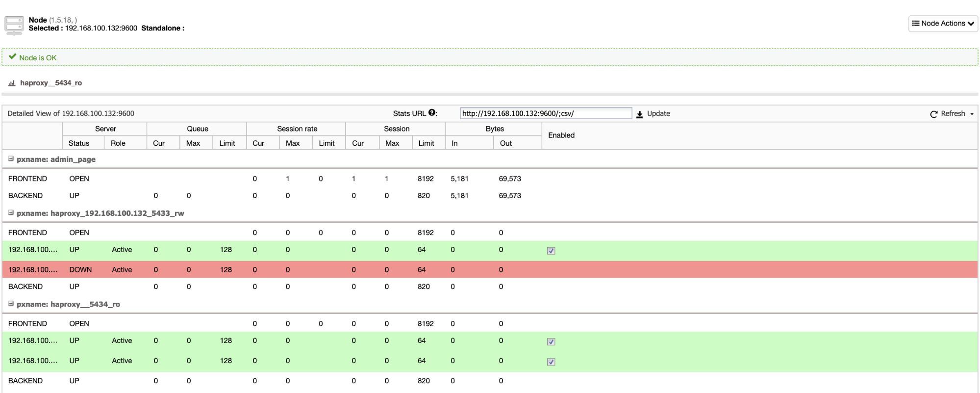This screenshot has width=980, height=393.
Task: Toggle Enabled checkbox for UP server in 5433_rw
Action: 551,251
